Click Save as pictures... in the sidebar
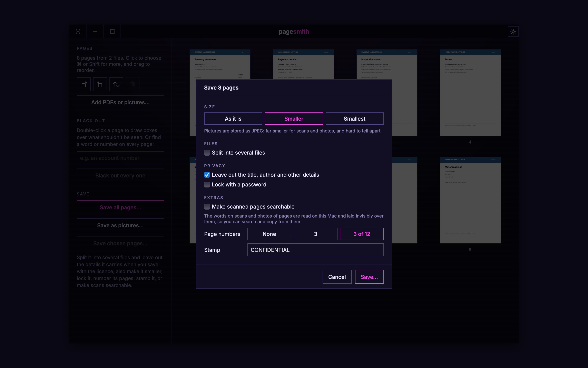Image resolution: width=588 pixels, height=368 pixels. click(x=120, y=225)
